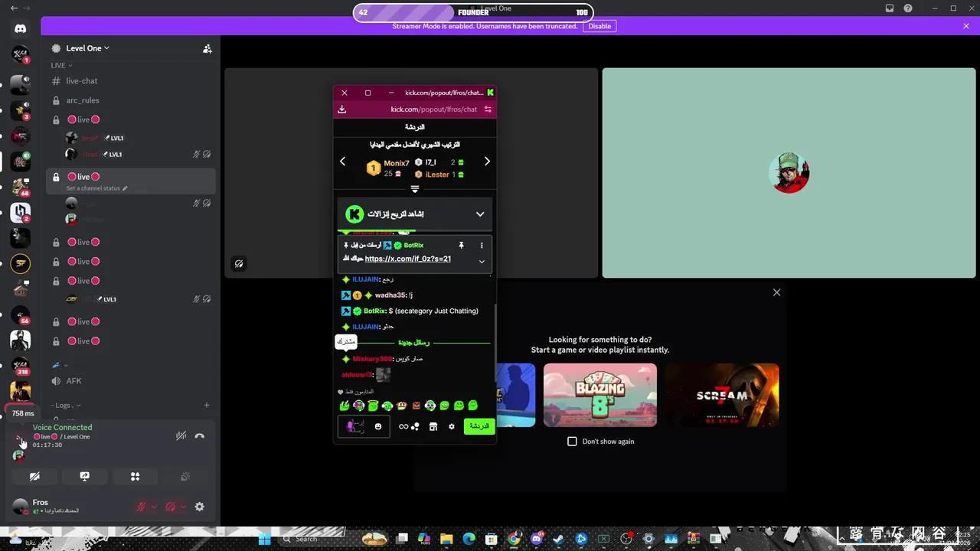The height and width of the screenshot is (551, 980).
Task: Open Level One server dropdown menu
Action: pyautogui.click(x=87, y=48)
